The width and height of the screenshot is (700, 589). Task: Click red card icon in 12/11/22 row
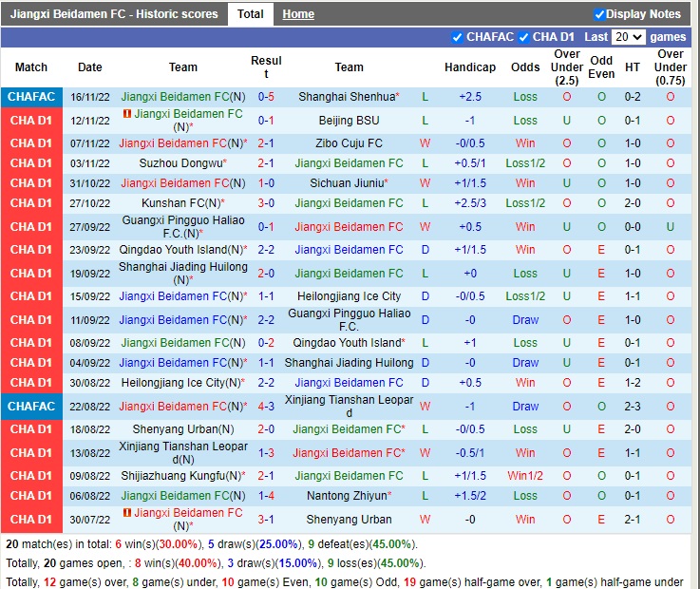point(127,114)
